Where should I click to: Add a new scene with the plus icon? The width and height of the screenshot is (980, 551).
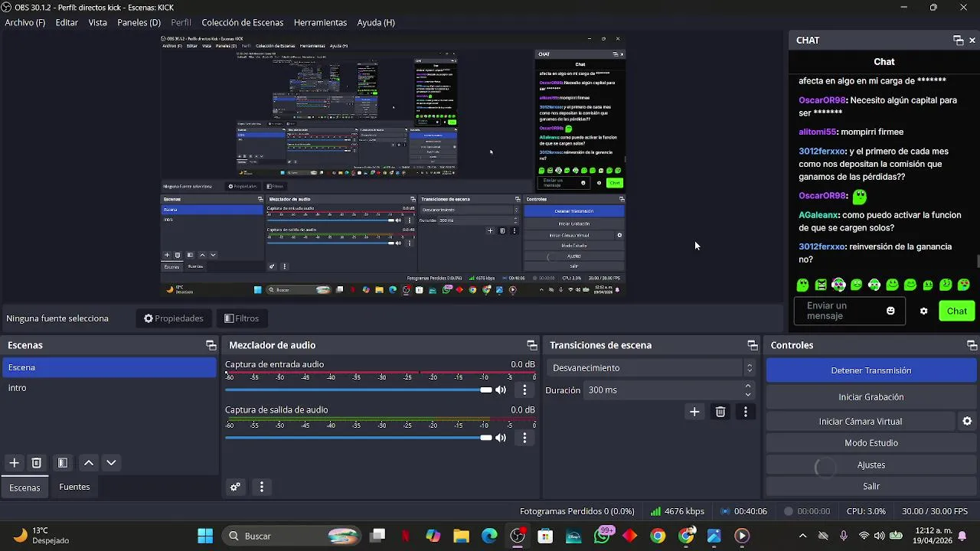[x=14, y=463]
